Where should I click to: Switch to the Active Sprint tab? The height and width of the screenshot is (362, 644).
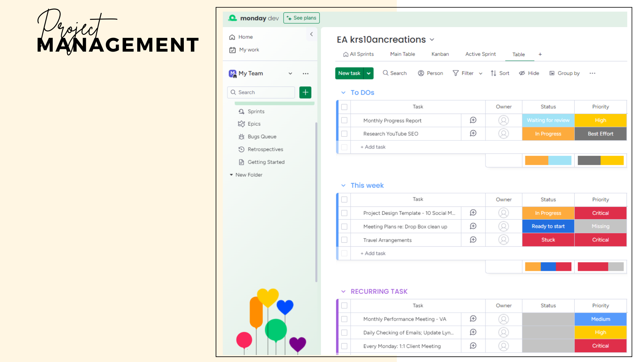480,54
